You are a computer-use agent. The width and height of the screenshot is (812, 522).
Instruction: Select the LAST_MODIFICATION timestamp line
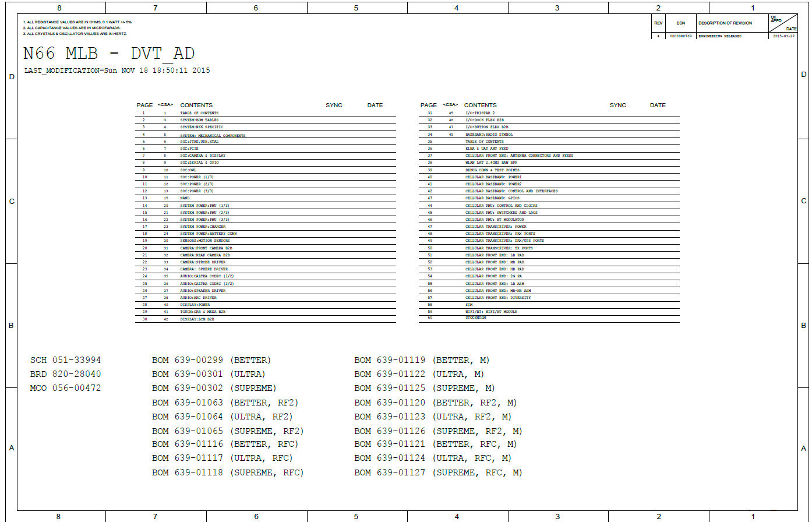(x=117, y=70)
